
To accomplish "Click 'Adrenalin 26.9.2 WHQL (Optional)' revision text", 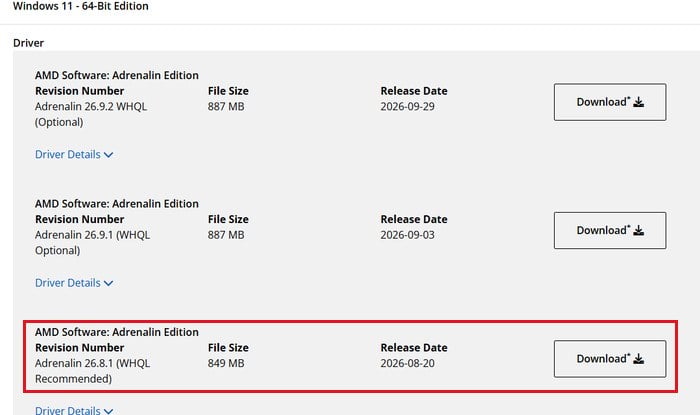I will 91,114.
